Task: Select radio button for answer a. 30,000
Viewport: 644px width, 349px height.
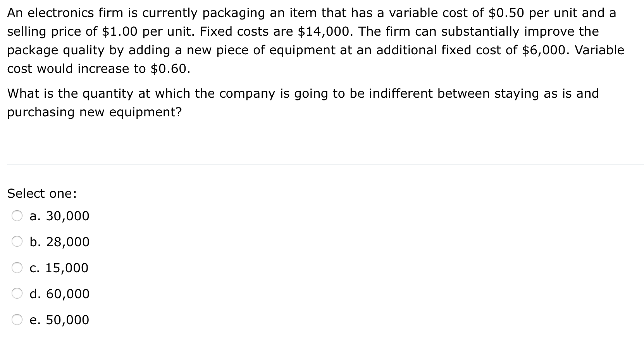Action: [x=17, y=216]
